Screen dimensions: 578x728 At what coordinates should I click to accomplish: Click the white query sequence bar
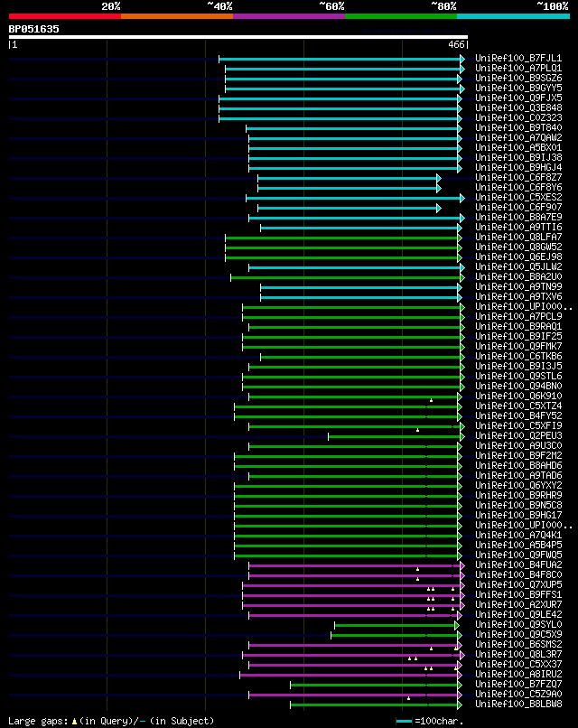tap(238, 37)
